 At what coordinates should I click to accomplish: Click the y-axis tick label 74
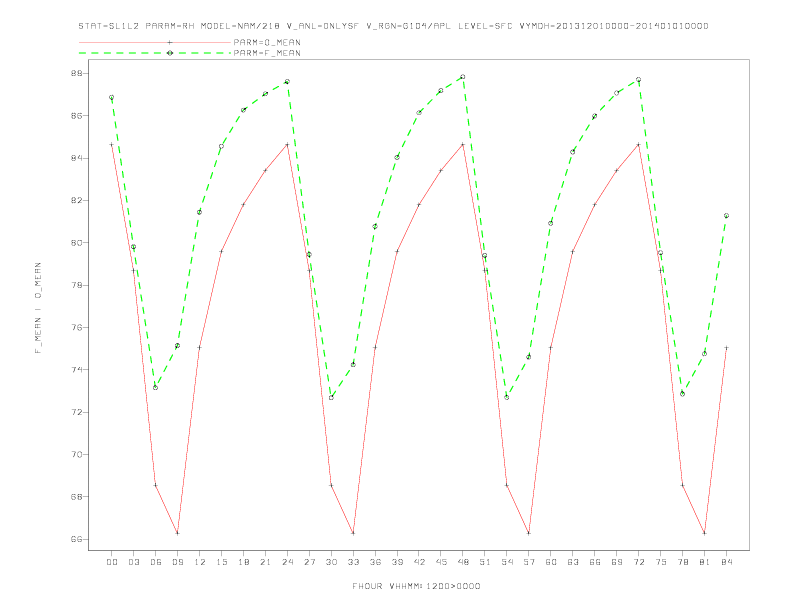tap(76, 370)
